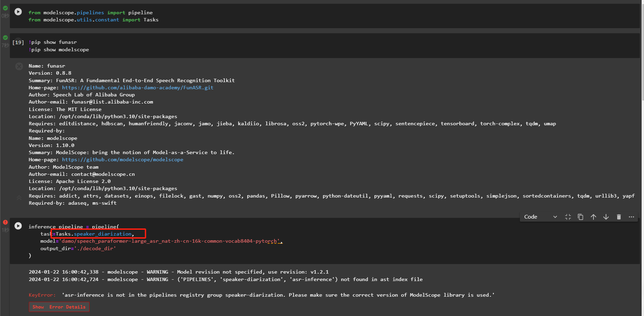Viewport: 644px width, 316px height.
Task: Click 'from modelscope.utils.constant import Tasks' line
Action: coord(94,20)
